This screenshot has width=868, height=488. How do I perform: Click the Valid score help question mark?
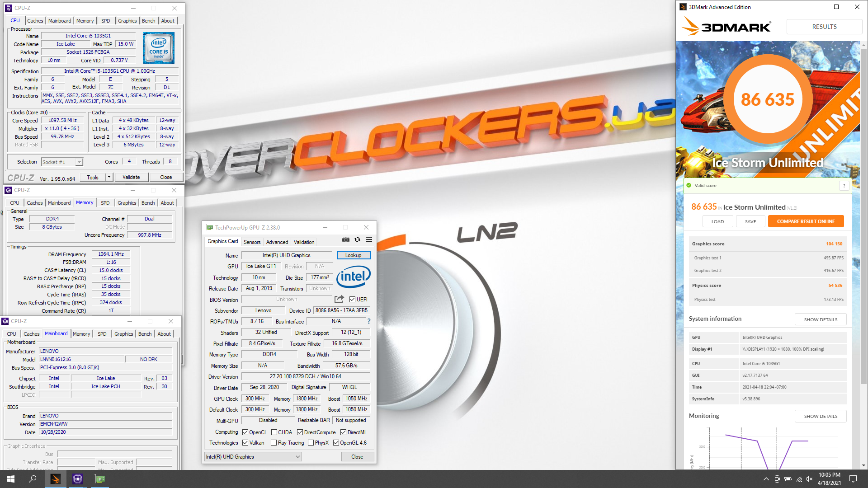[844, 186]
